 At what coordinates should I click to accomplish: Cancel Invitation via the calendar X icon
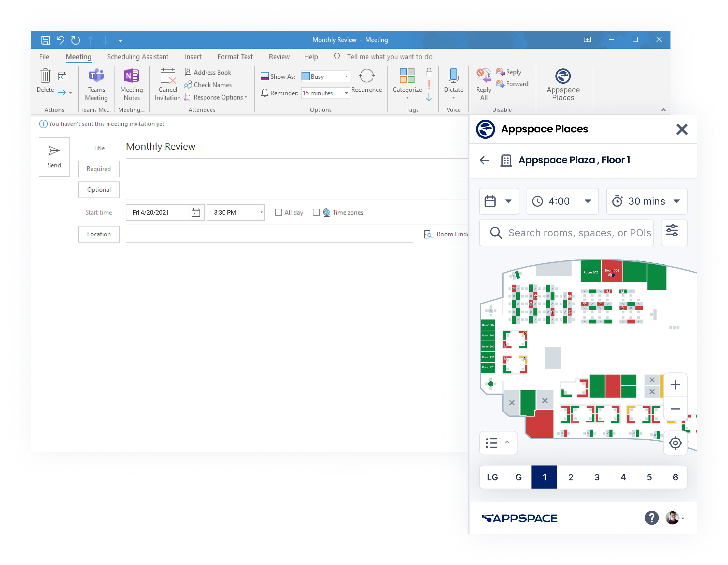pyautogui.click(x=168, y=76)
